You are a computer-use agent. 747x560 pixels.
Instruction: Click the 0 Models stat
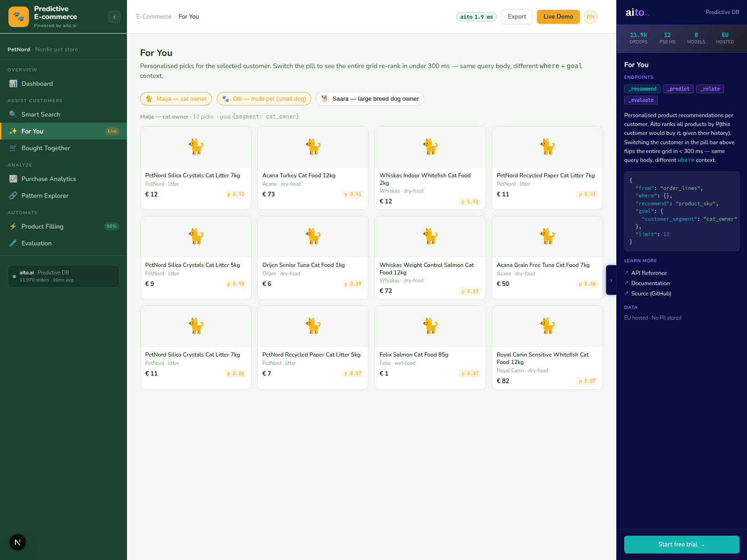696,38
